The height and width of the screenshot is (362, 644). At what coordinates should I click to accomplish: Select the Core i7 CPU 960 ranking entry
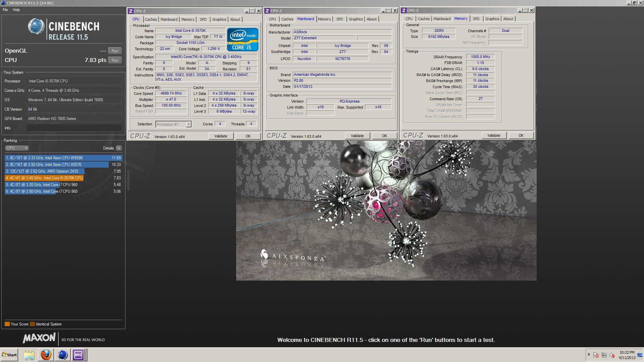pos(63,185)
